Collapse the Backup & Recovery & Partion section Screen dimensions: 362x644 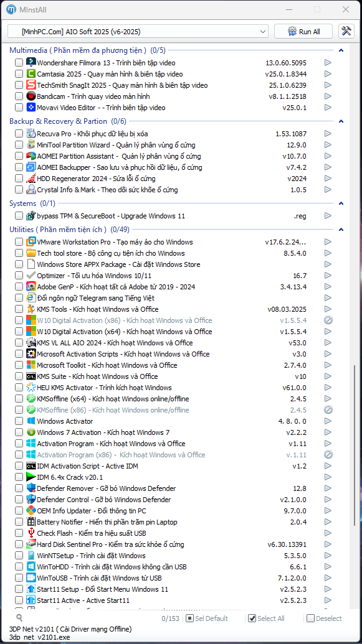(x=341, y=121)
